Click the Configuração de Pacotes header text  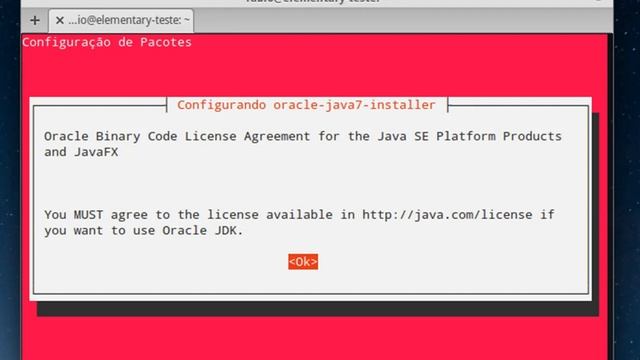coord(107,42)
